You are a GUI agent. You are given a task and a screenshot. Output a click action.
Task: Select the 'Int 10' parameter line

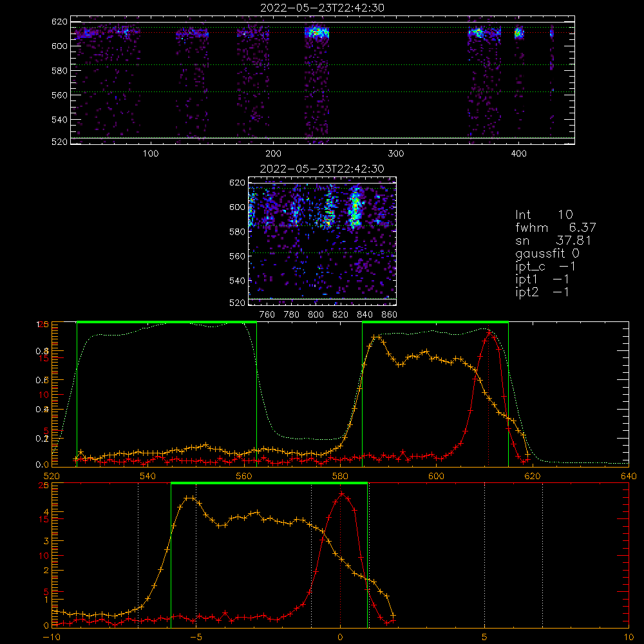tap(544, 214)
